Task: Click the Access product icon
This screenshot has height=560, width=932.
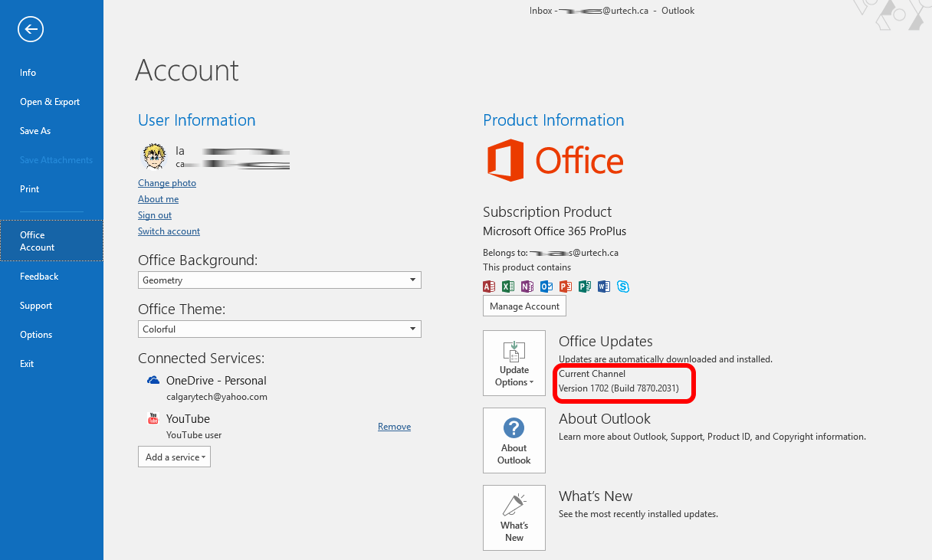Action: click(x=489, y=287)
